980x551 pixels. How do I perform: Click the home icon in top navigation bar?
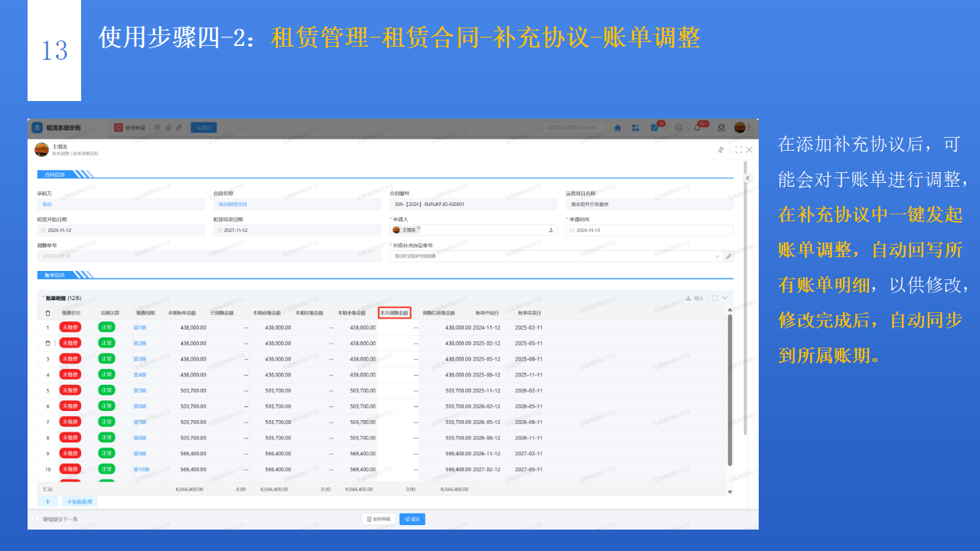coord(618,128)
